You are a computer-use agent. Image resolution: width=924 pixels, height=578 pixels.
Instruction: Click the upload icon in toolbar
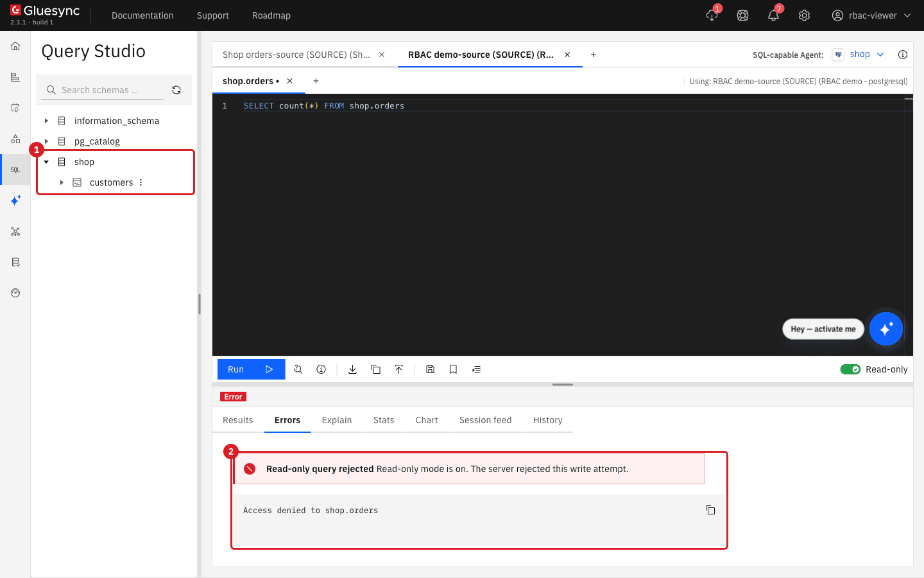coord(398,369)
